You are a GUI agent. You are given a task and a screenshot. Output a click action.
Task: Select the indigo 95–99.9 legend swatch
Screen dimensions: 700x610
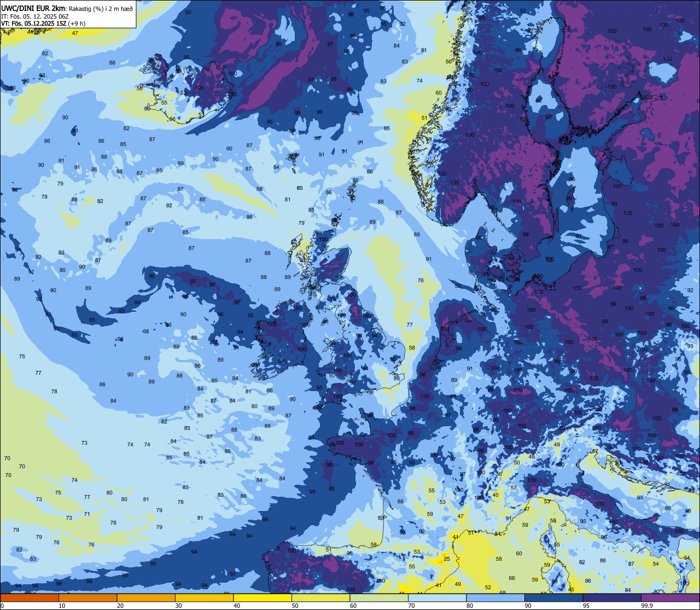612,597
